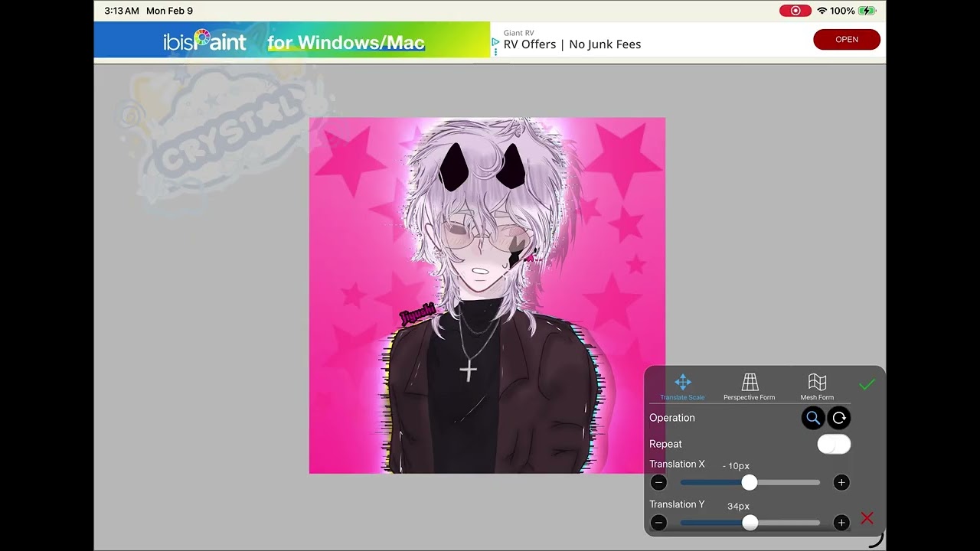Click the artwork canvas image

click(x=487, y=295)
